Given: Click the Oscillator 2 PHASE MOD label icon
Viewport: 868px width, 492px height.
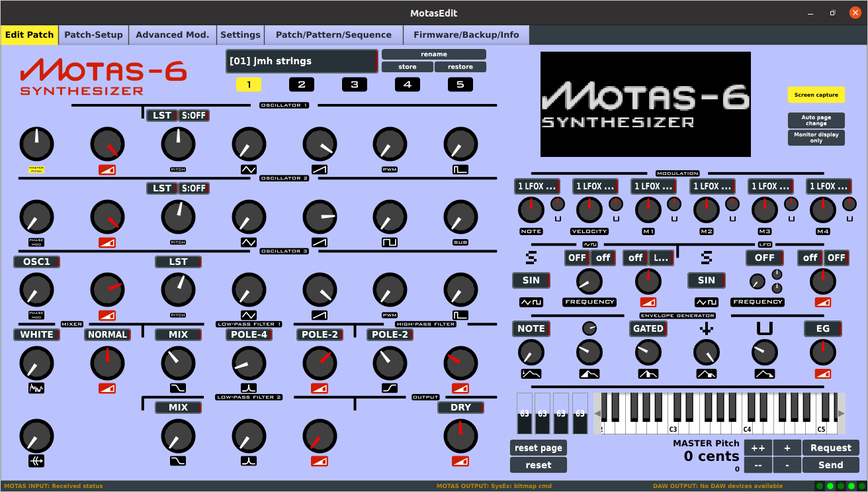Looking at the screenshot, I should (36, 242).
